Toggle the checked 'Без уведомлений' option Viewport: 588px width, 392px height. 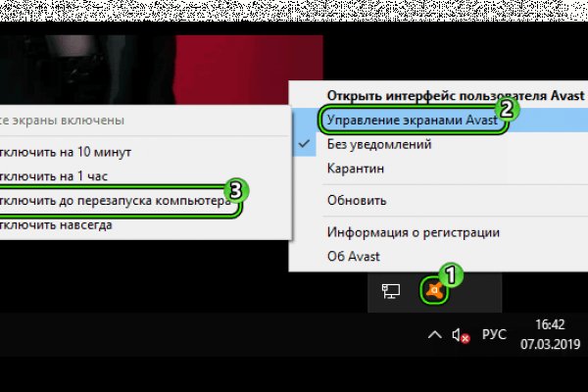pyautogui.click(x=365, y=144)
